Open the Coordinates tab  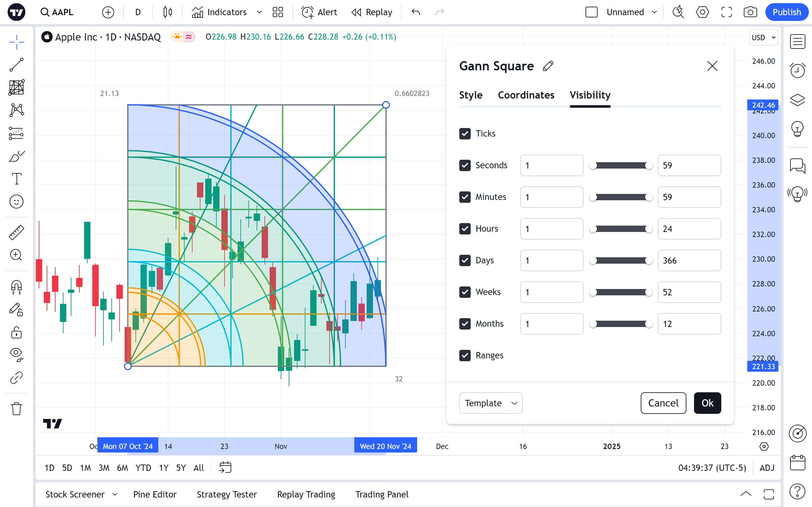526,95
